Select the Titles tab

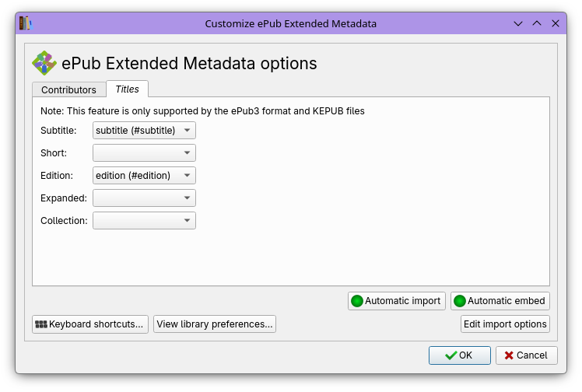[127, 89]
